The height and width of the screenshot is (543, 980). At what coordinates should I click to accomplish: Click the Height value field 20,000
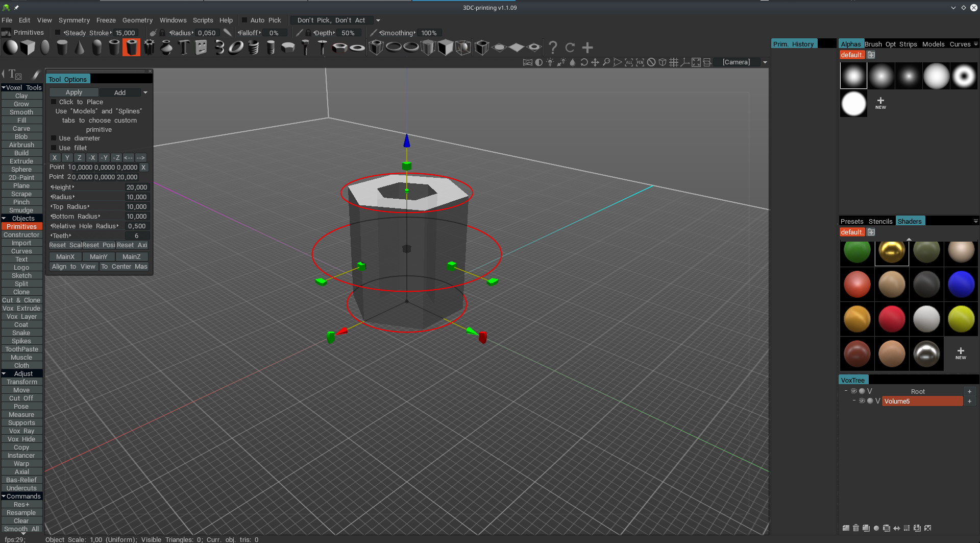137,187
